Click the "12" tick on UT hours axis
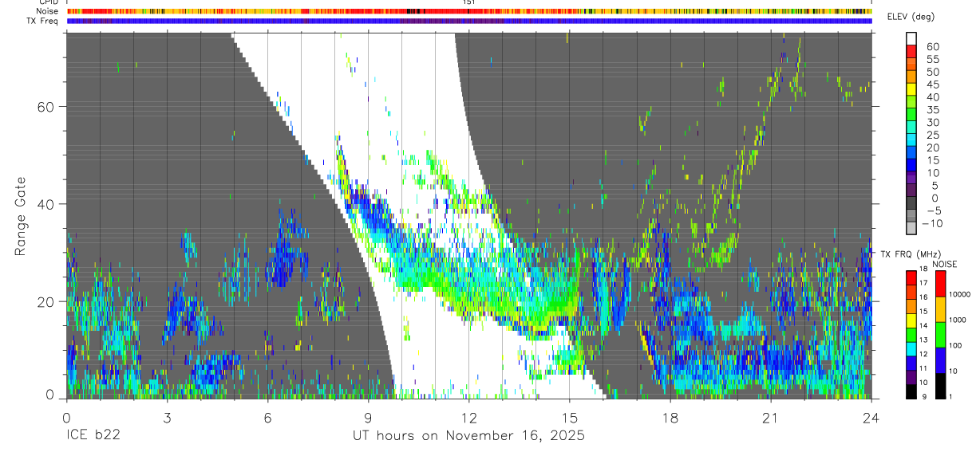The image size is (980, 452). (x=469, y=419)
